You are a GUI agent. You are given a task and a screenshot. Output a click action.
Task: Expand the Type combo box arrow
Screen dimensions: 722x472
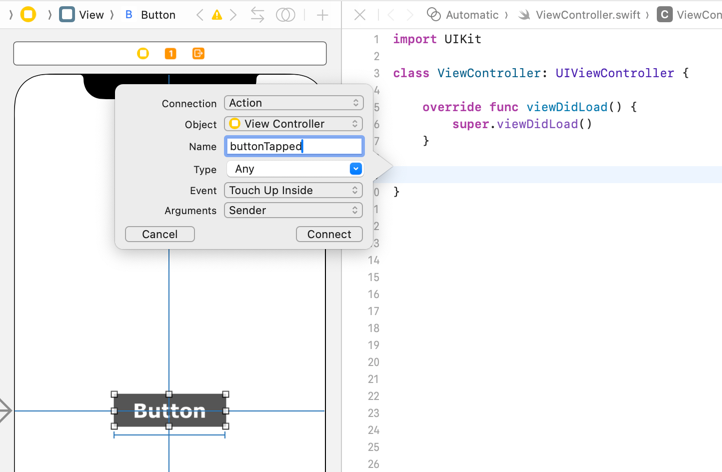(x=355, y=169)
